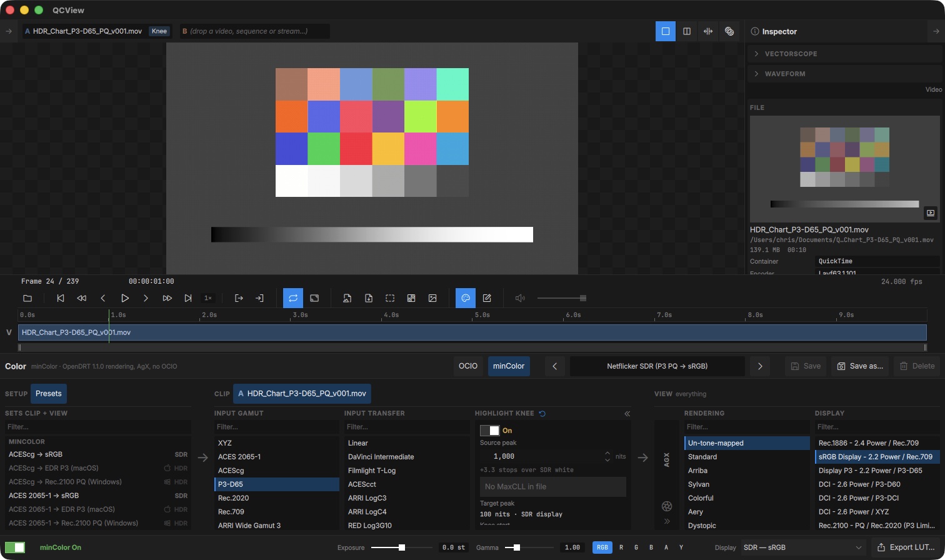Click the dashed region selection icon
This screenshot has height=560, width=945.
(390, 298)
